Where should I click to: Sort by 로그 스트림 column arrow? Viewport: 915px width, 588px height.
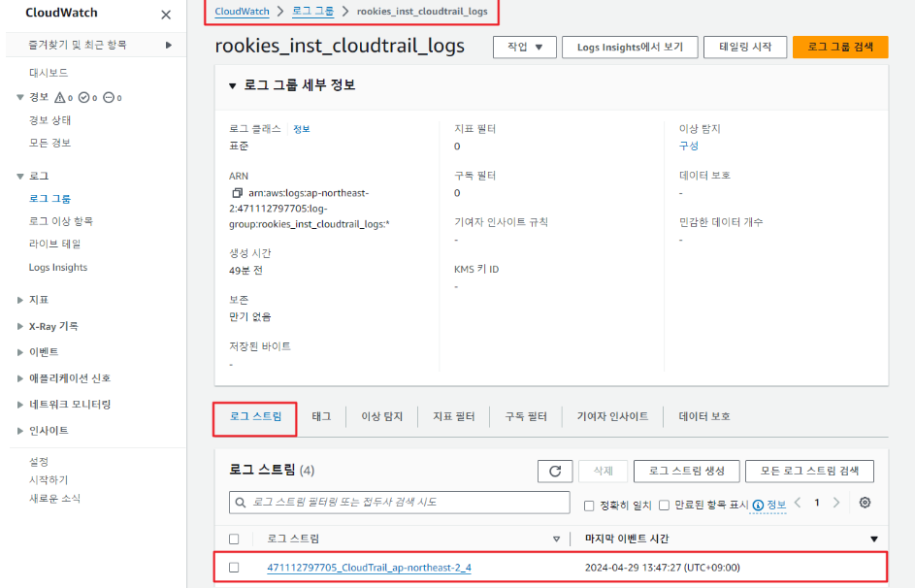coord(556,539)
